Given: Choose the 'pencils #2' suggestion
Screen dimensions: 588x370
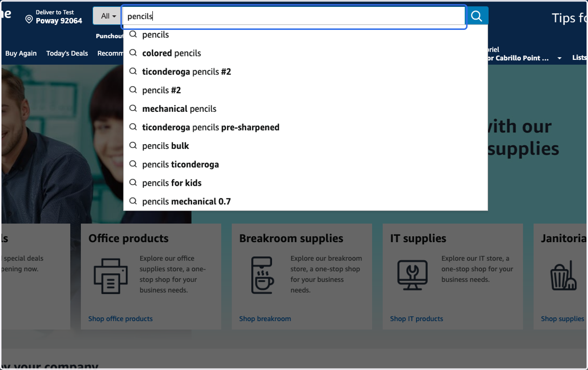Looking at the screenshot, I should coord(305,90).
